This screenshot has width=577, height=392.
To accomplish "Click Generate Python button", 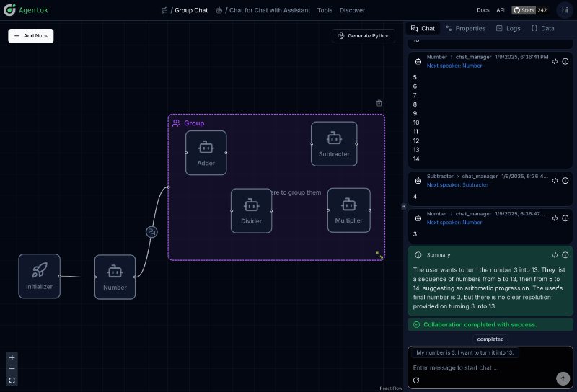I will (364, 35).
